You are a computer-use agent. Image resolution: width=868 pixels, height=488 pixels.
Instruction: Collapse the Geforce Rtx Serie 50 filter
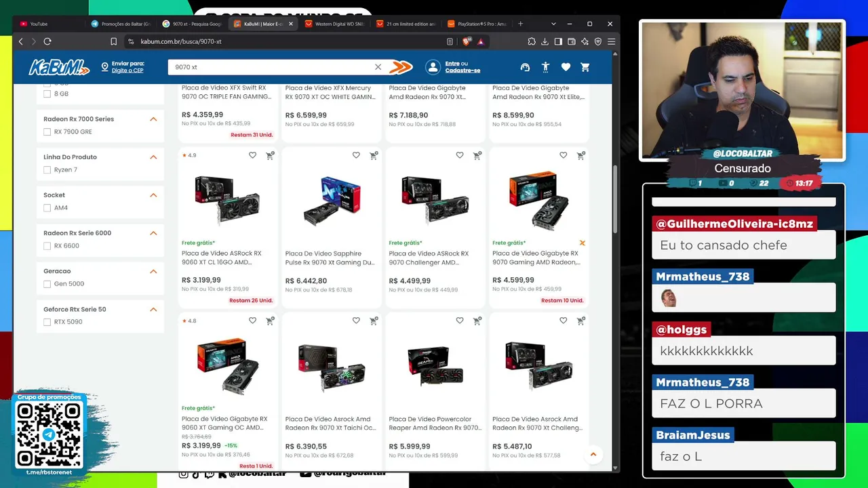pyautogui.click(x=153, y=309)
